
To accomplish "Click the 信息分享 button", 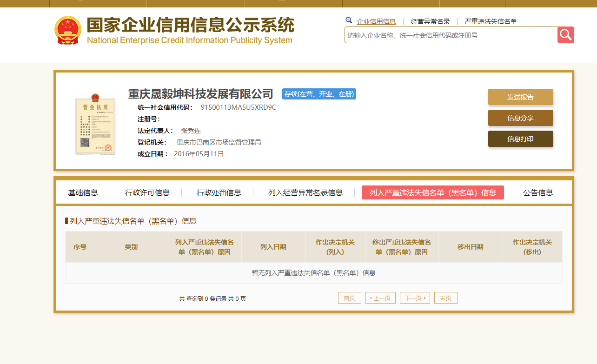I will (x=521, y=118).
